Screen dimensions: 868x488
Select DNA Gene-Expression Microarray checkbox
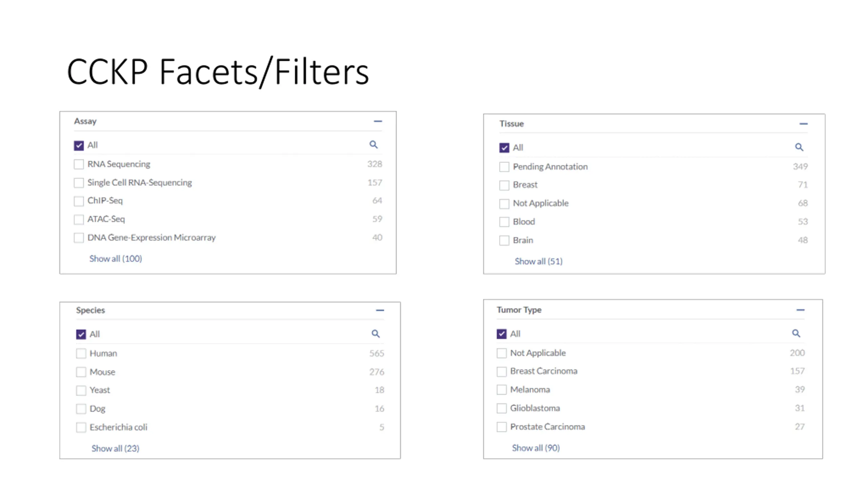(79, 238)
